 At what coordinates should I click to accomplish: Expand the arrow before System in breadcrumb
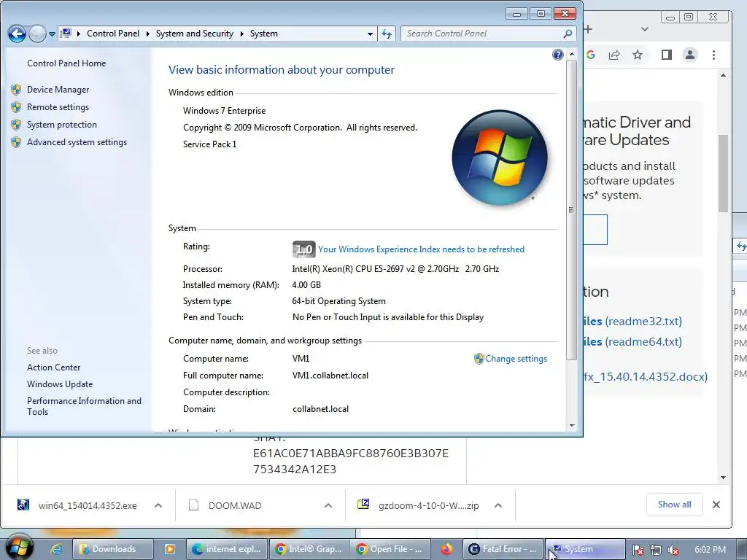point(242,34)
